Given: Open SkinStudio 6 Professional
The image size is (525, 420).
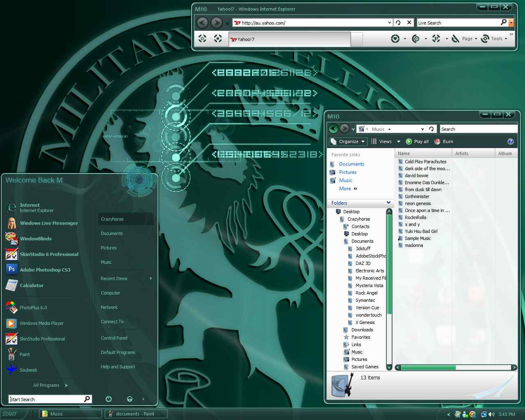Looking at the screenshot, I should pos(41,254).
